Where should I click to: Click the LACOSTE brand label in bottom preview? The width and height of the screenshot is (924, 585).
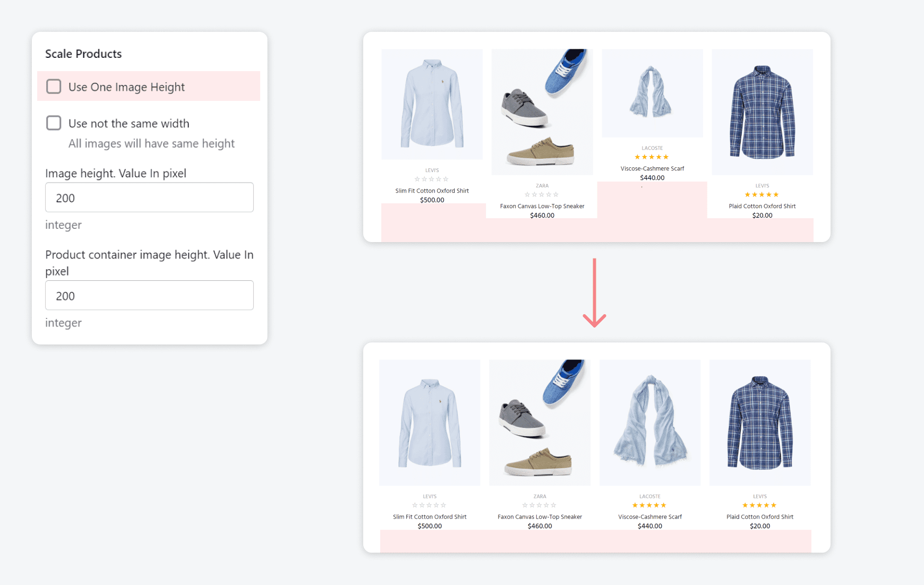click(x=650, y=497)
